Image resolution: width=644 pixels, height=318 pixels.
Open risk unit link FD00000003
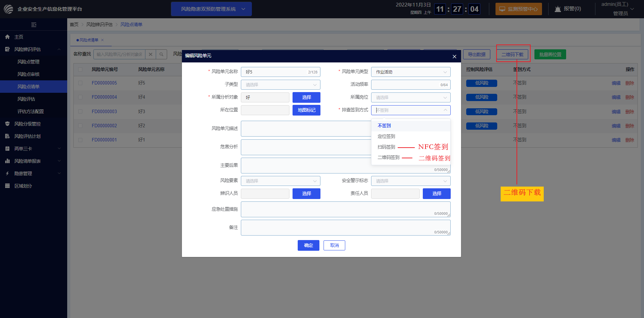click(x=104, y=112)
